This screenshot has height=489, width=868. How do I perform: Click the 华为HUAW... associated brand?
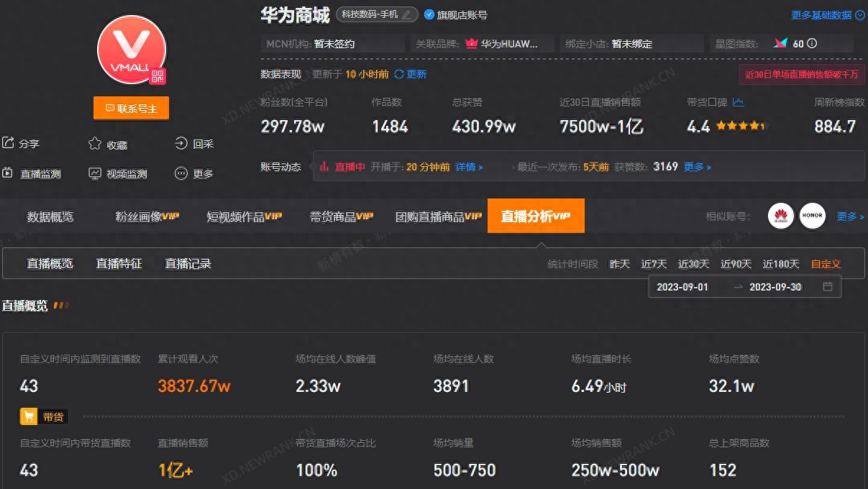click(502, 44)
